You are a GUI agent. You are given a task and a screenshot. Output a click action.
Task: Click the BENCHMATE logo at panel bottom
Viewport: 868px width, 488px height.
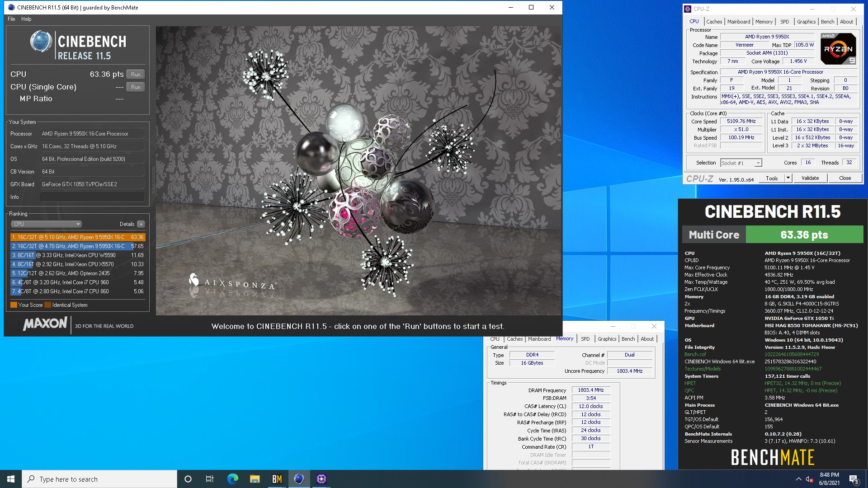[x=773, y=457]
